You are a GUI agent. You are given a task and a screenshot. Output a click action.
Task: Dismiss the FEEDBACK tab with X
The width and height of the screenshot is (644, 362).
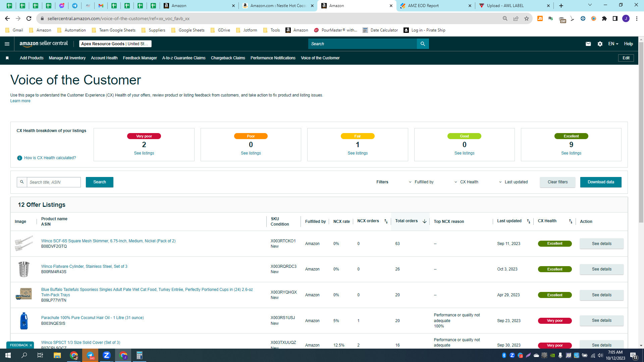coord(31,345)
